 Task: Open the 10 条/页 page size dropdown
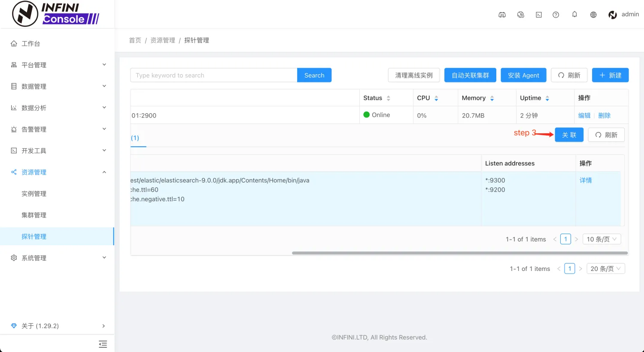coord(602,239)
